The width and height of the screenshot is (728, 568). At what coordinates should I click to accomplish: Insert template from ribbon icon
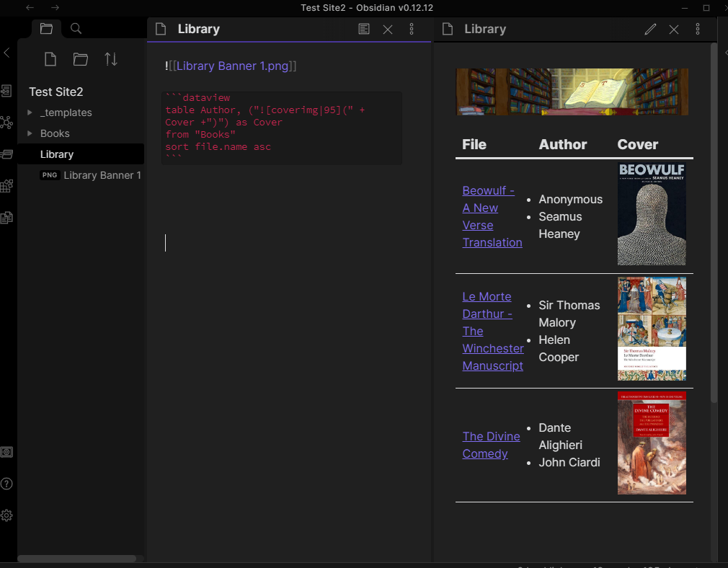pos(6,218)
